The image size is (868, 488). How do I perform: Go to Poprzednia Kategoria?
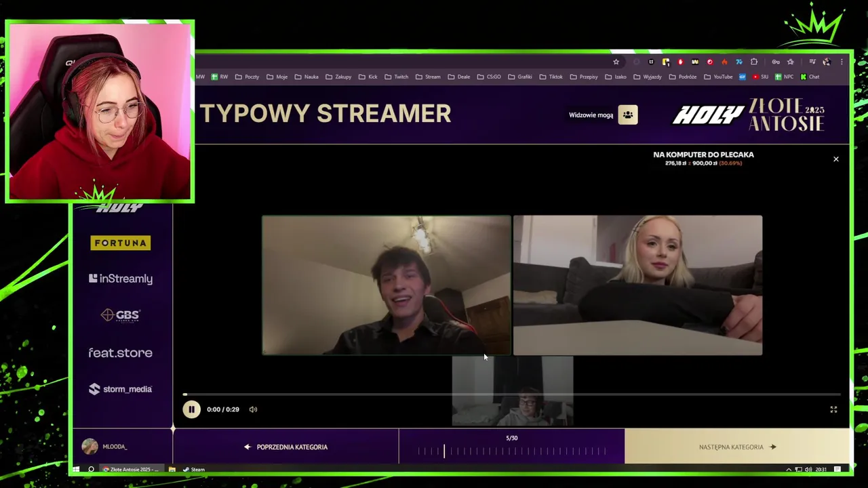coord(285,447)
